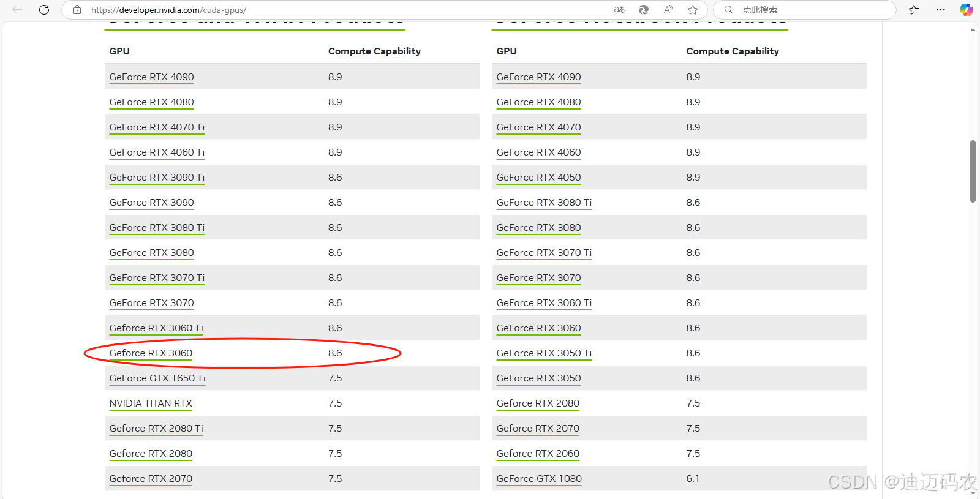Open the favorites list icon
Image resolution: width=980 pixels, height=499 pixels.
point(914,10)
